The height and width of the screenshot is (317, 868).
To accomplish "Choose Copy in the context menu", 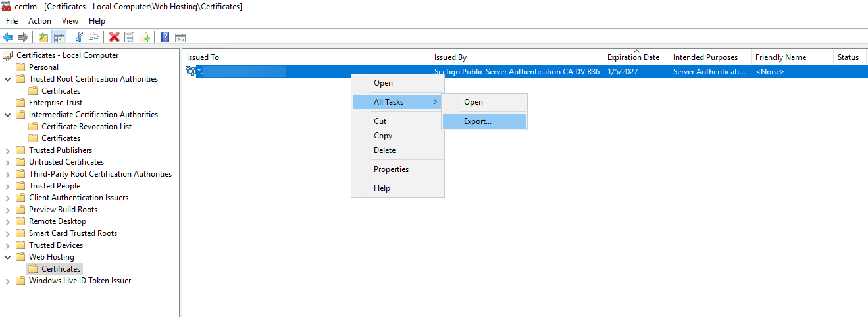I will pyautogui.click(x=397, y=136).
